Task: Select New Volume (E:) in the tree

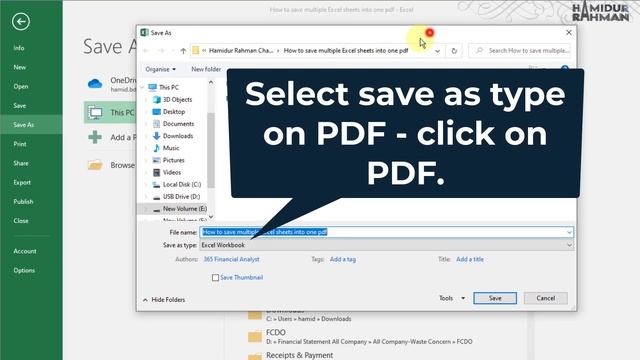Action: tap(184, 209)
